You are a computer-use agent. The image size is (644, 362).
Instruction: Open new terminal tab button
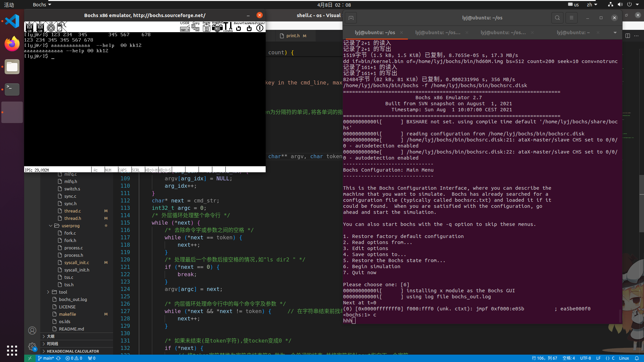(x=351, y=18)
